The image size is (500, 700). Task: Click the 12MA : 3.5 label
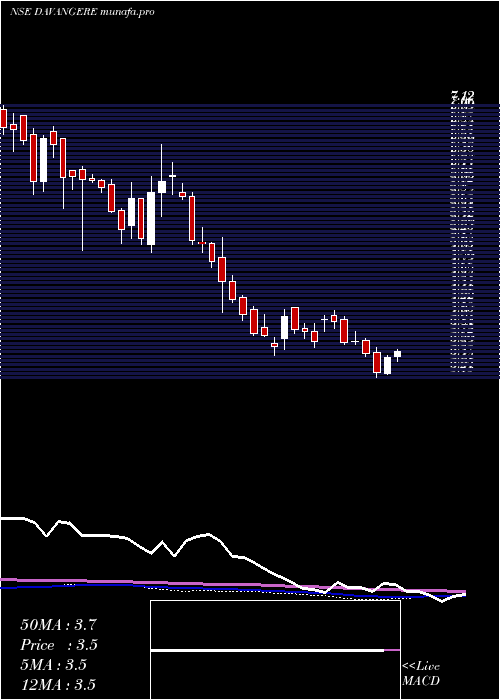click(58, 685)
